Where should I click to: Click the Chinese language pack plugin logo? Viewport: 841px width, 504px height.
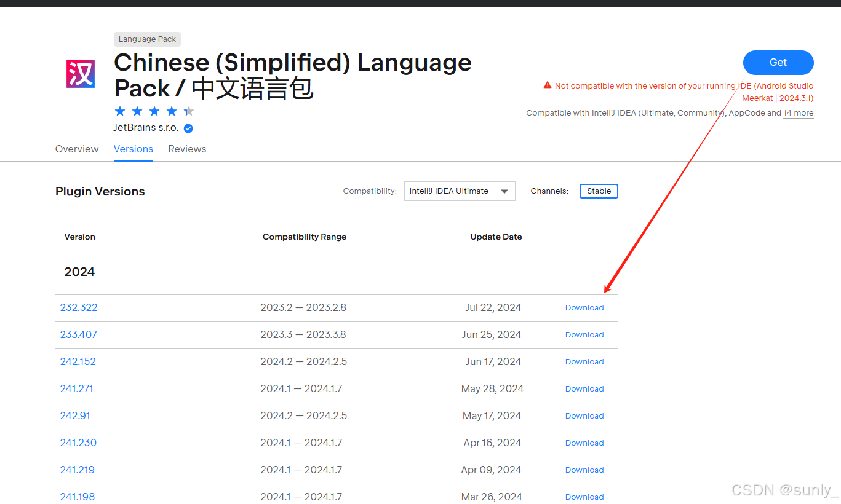click(81, 74)
